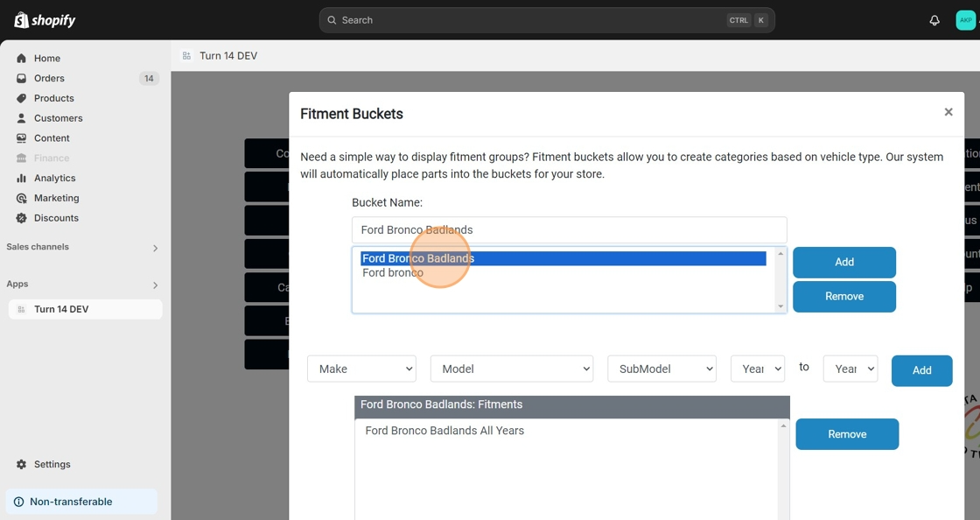Select 'Ford Bronco Badlands All Years' fitment
The height and width of the screenshot is (520, 980).
[x=444, y=431]
